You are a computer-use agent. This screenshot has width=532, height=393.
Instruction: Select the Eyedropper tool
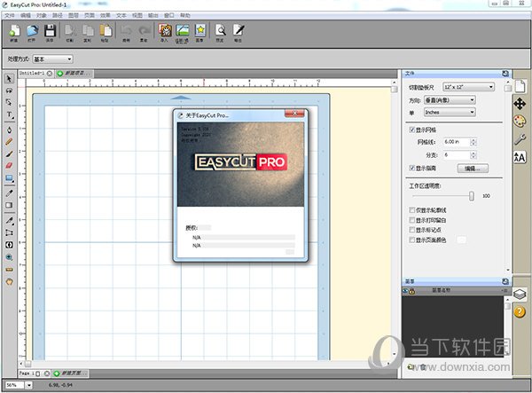pos(9,193)
